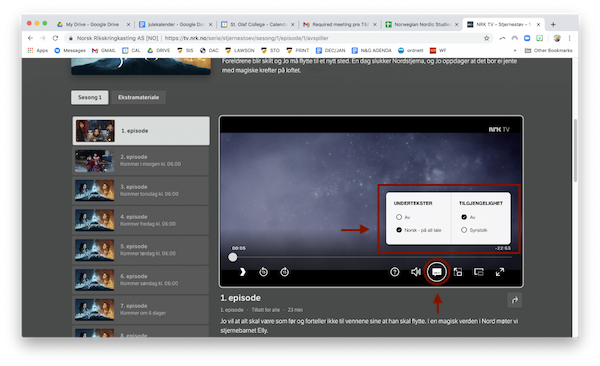The width and height of the screenshot is (600, 366).
Task: Open WF bookmark
Action: 438,50
